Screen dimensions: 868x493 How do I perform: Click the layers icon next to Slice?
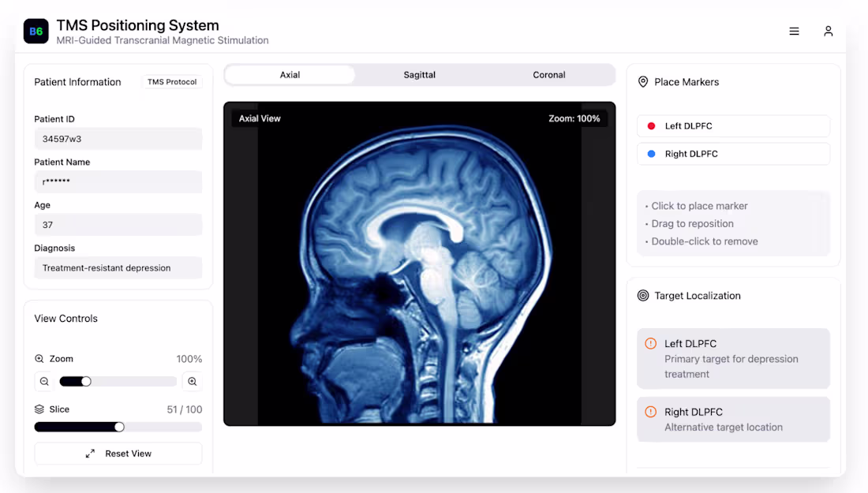40,409
